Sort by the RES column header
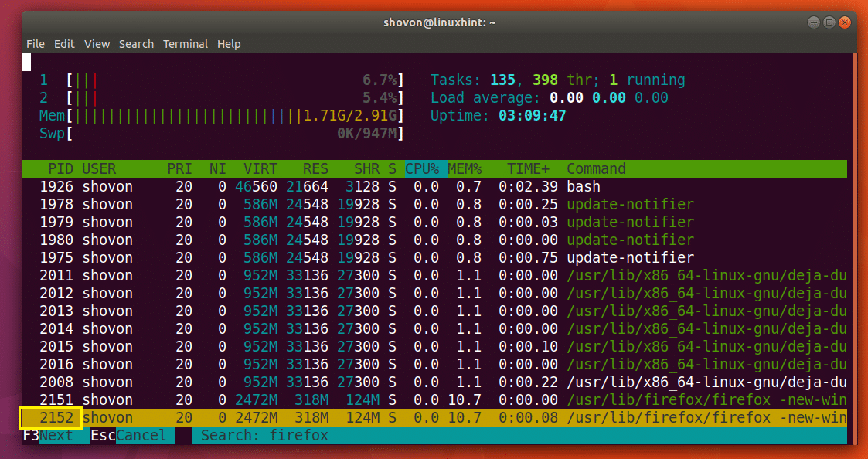Screen dimensions: 868x459 click(315, 169)
